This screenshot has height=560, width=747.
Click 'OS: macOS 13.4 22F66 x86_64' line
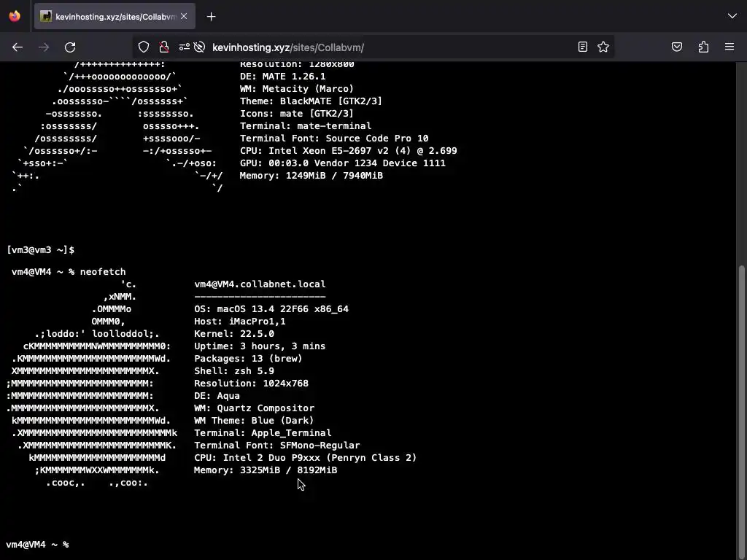click(271, 309)
